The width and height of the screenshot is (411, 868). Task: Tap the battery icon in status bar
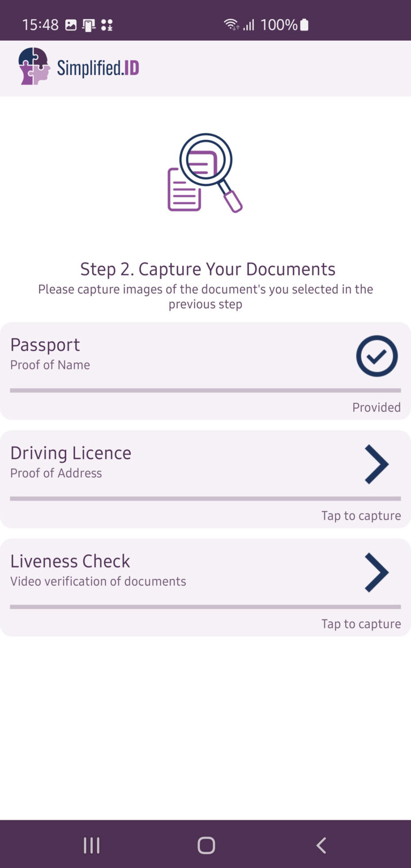point(304,25)
